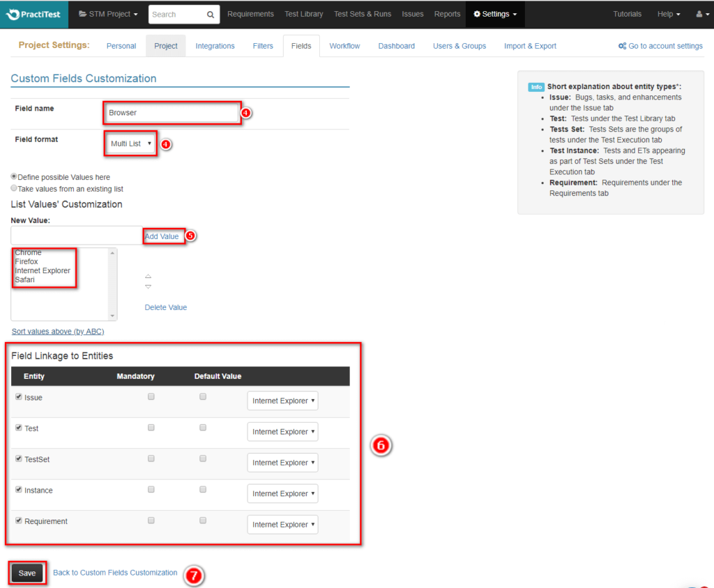714x588 pixels.
Task: Open Issue default value dropdown
Action: (x=283, y=401)
